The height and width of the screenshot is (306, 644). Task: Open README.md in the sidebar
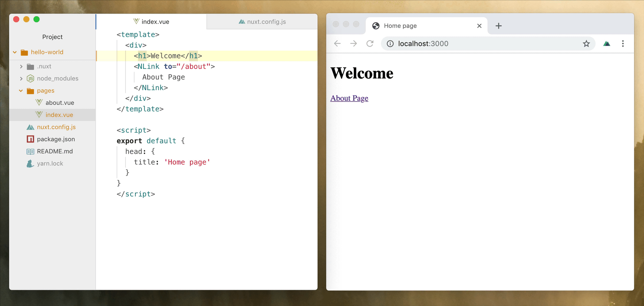point(55,151)
